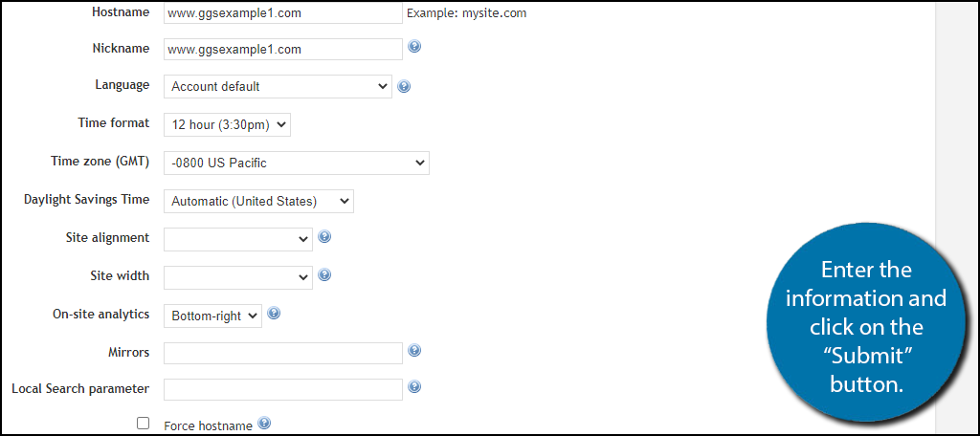Open the Site width dropdown
Image resolution: width=980 pixels, height=436 pixels.
pyautogui.click(x=238, y=277)
